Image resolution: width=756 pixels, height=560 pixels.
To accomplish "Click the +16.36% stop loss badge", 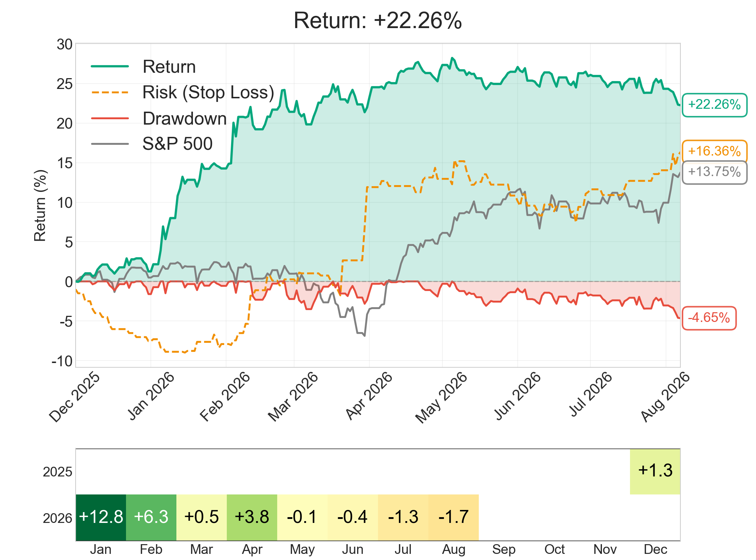I will 714,151.
